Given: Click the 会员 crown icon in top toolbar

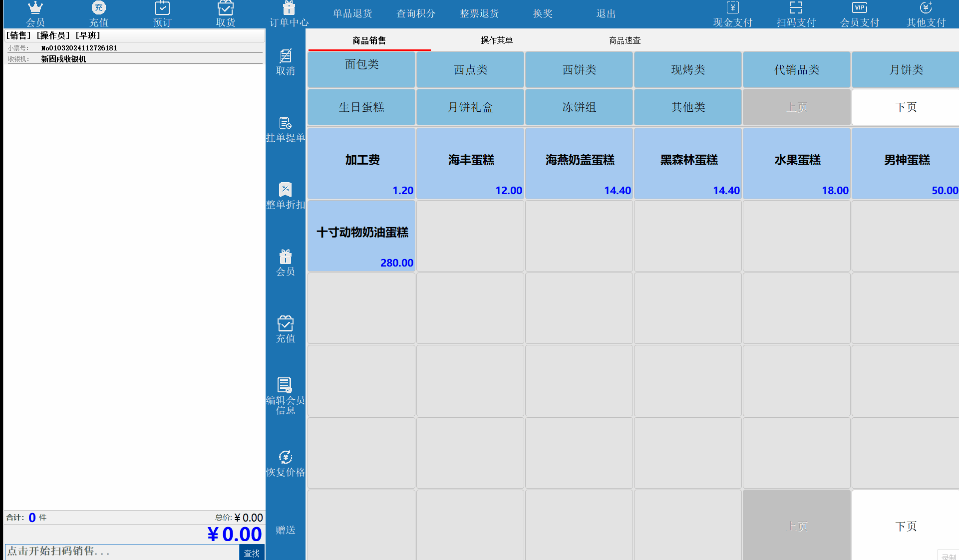Looking at the screenshot, I should (x=35, y=8).
